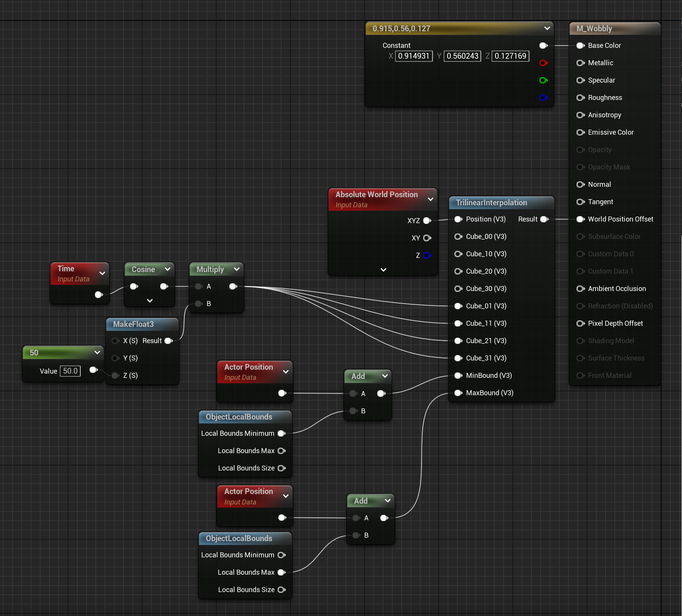Screen dimensions: 682x616
Task: Click the Cube_30 (V3) input pin
Action: tap(458, 289)
